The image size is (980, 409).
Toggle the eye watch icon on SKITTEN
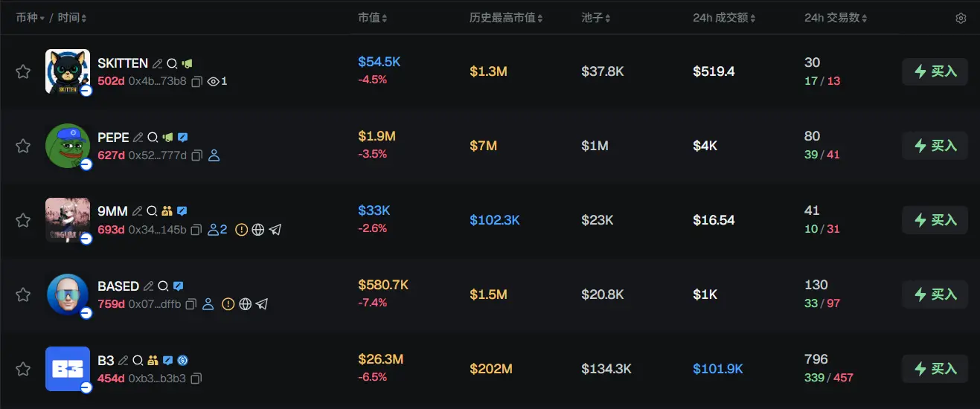(x=214, y=81)
